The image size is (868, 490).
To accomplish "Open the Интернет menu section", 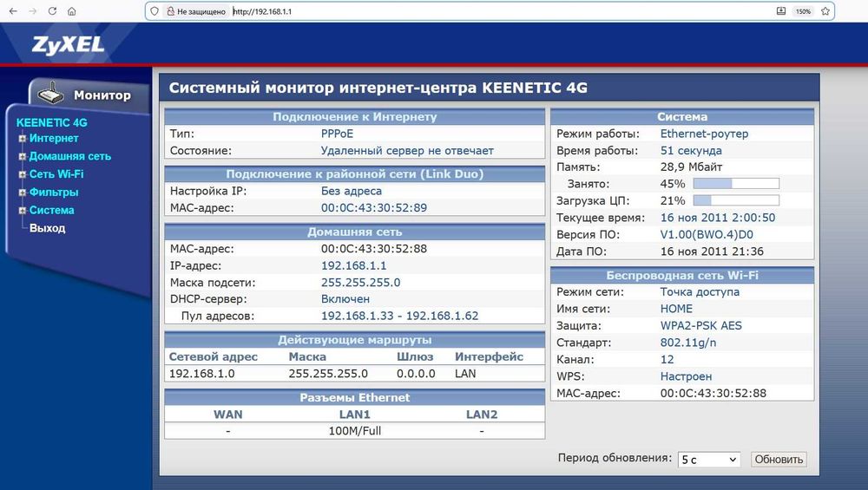I will pos(54,138).
